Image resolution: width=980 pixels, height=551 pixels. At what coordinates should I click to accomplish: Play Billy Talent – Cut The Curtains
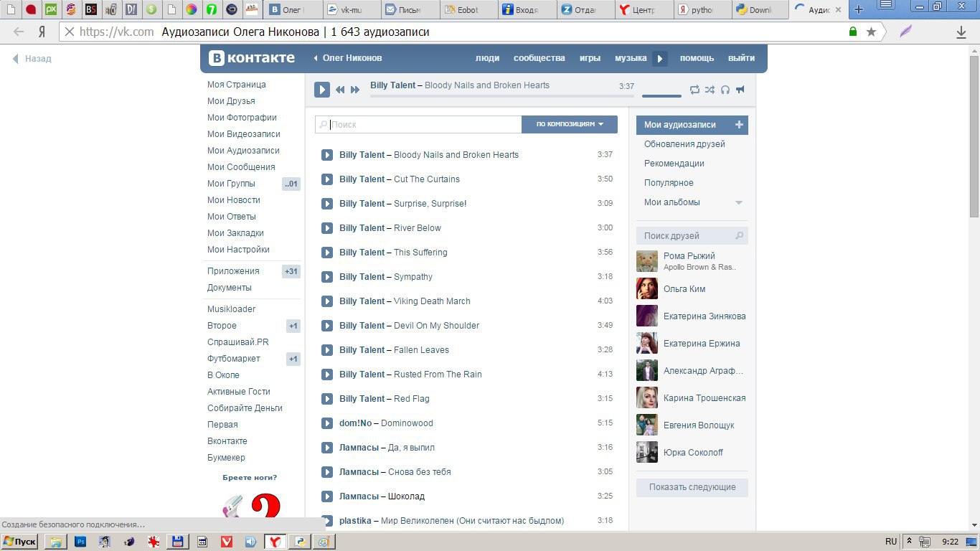coord(327,179)
